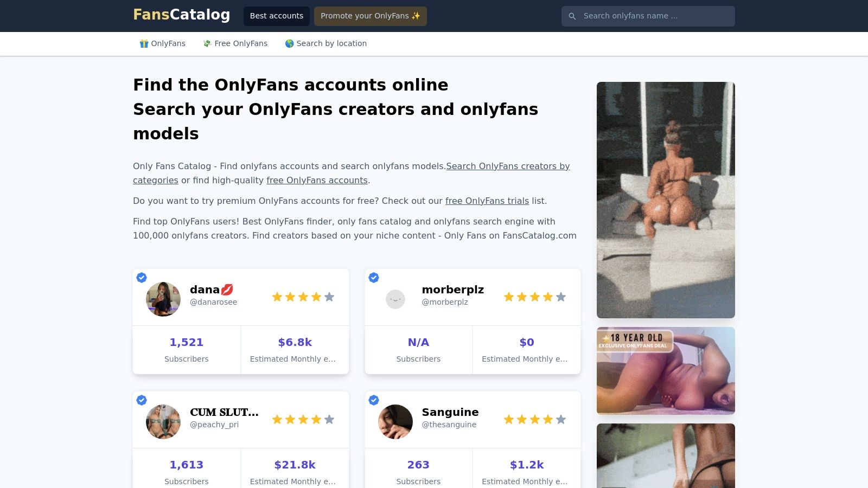Click the FansCatalog logo
This screenshot has height=488, width=868.
click(181, 15)
